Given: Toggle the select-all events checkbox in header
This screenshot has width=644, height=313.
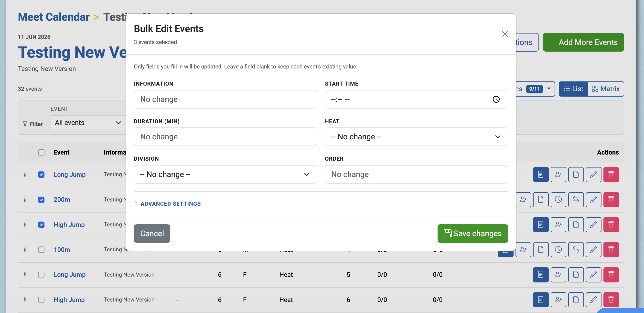Looking at the screenshot, I should pos(41,152).
